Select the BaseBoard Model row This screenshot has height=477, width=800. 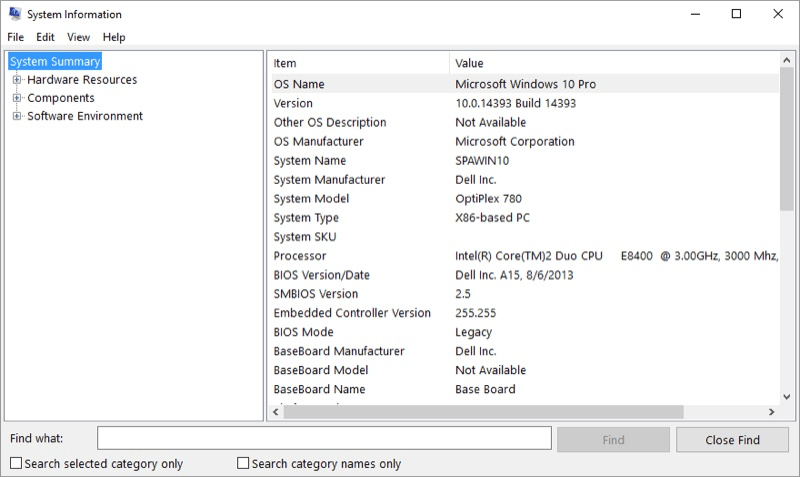(525, 370)
